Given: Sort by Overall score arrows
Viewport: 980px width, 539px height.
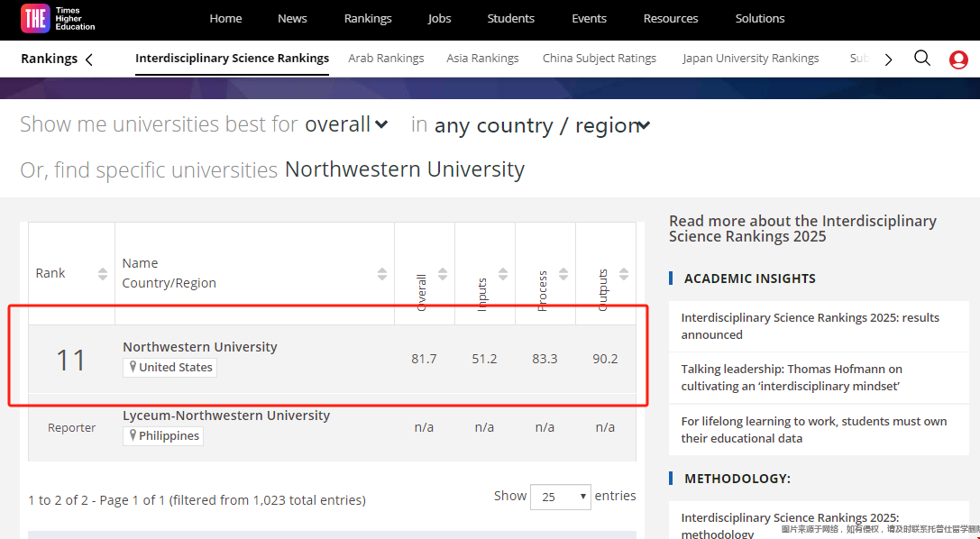Looking at the screenshot, I should tap(443, 274).
